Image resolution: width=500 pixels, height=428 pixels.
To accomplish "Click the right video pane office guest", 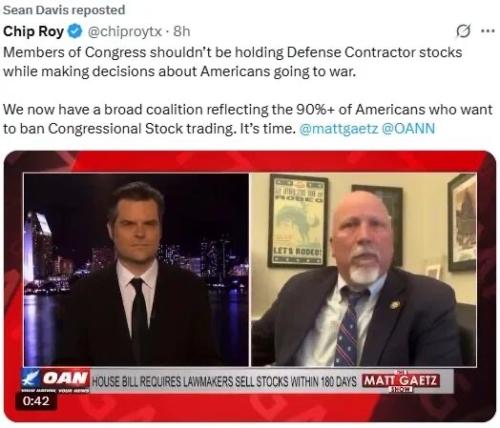I will 363,269.
